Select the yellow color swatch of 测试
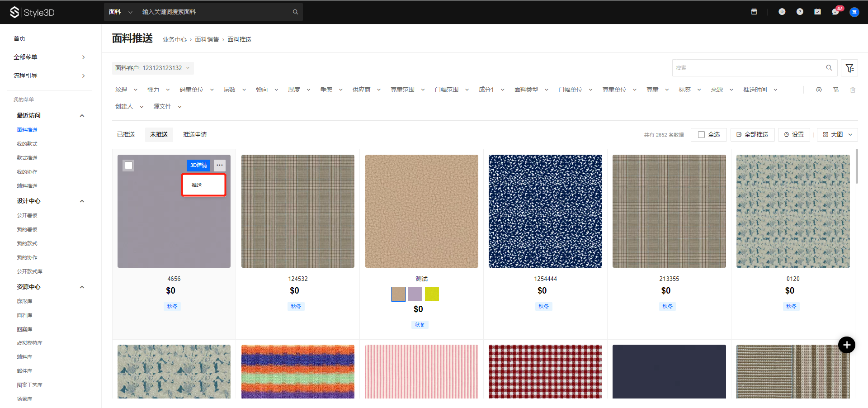This screenshot has height=408, width=868. [x=432, y=294]
